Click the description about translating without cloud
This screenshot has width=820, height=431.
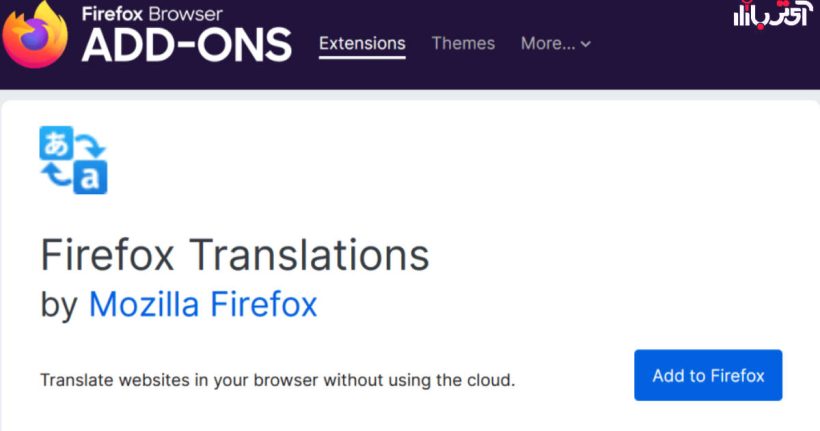click(278, 380)
